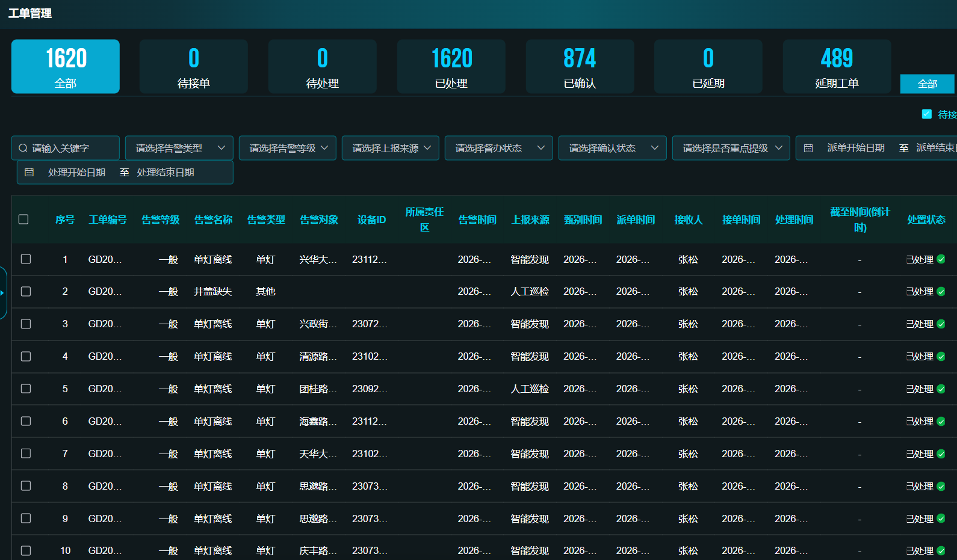Image resolution: width=957 pixels, height=560 pixels.
Task: Select the 延期工单 489 tab card
Action: (837, 67)
